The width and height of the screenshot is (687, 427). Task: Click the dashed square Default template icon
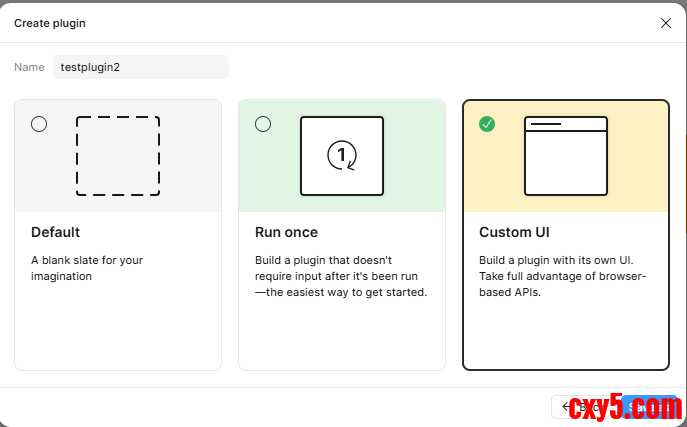click(x=118, y=156)
